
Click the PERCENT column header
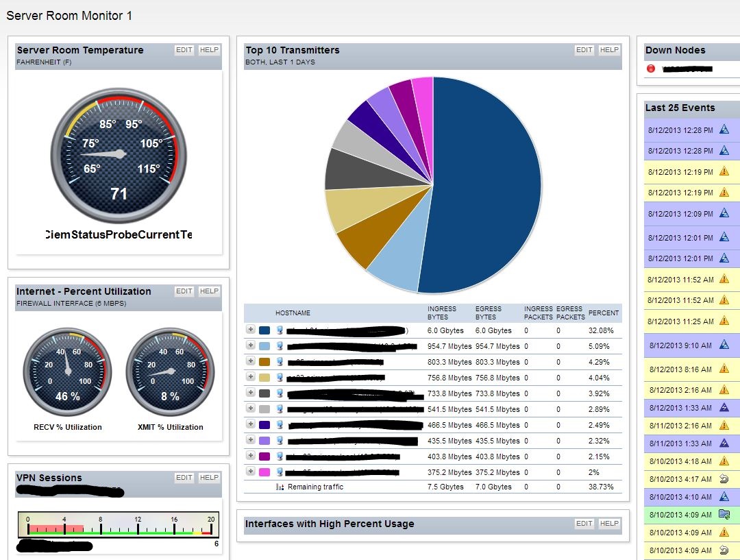point(603,313)
